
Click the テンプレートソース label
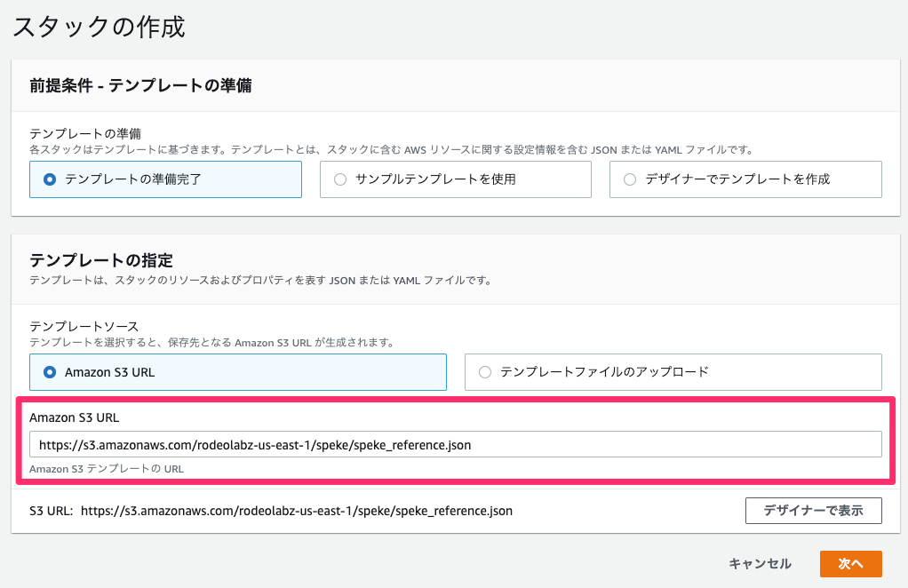[x=84, y=326]
